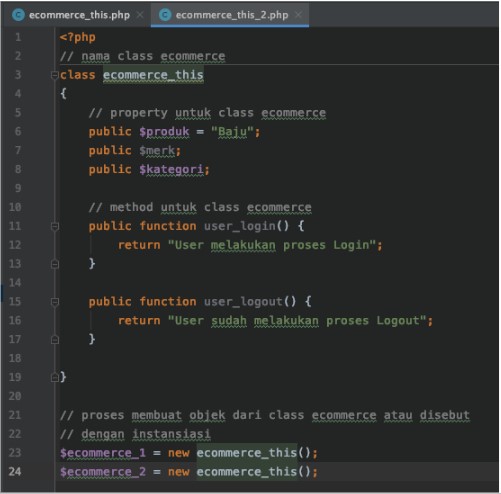501x494 pixels.
Task: Click the $produk variable declaration
Action: click(x=164, y=132)
